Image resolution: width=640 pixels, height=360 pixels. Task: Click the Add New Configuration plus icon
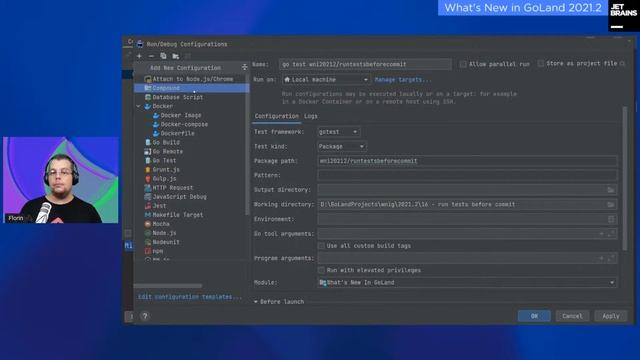click(139, 56)
